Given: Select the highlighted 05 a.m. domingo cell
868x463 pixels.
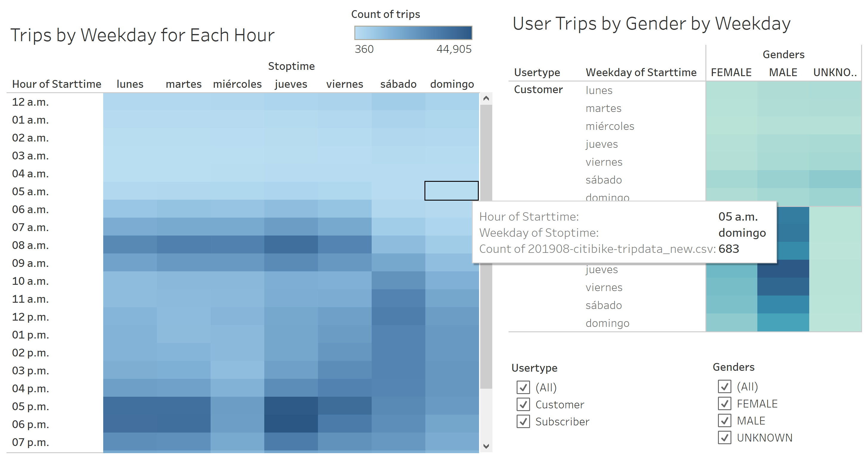Looking at the screenshot, I should [452, 190].
